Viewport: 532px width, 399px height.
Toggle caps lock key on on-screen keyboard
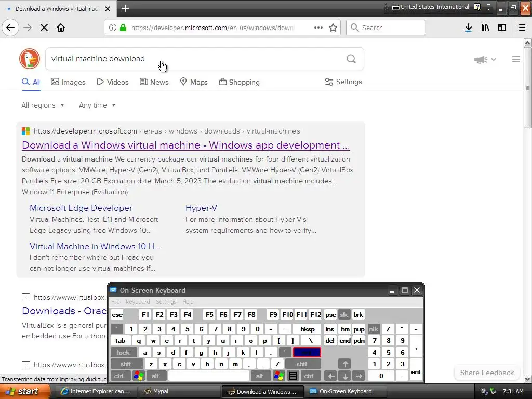click(124, 353)
